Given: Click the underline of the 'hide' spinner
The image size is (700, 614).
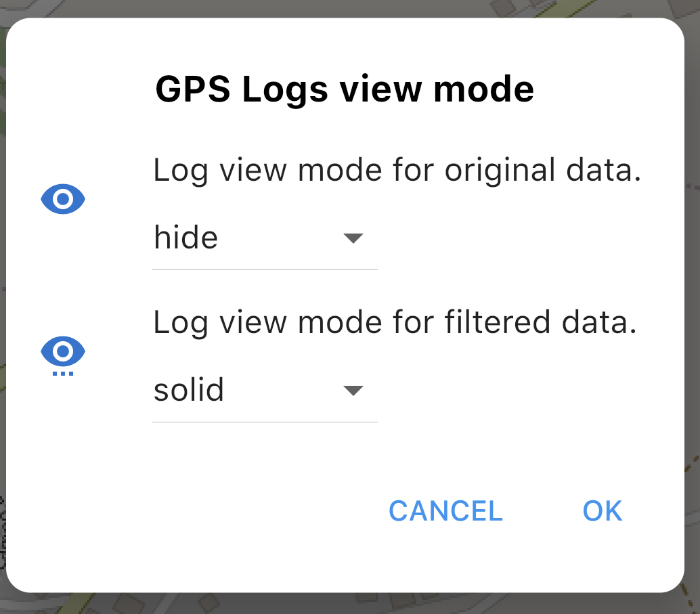Looking at the screenshot, I should pyautogui.click(x=265, y=269).
